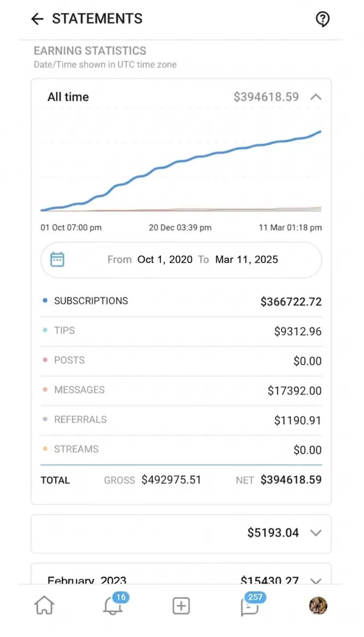364x637 pixels.
Task: Open the help question mark icon
Action: coord(323,20)
